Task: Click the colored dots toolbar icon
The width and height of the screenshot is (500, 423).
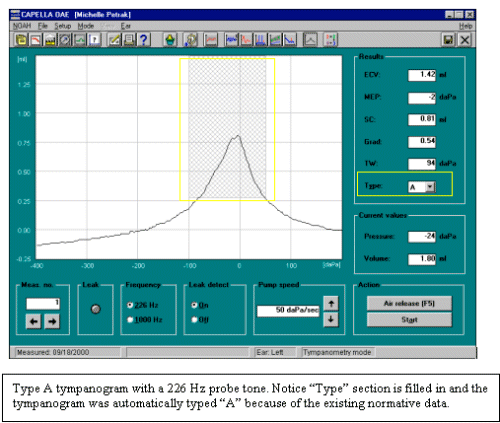Action: coord(330,40)
